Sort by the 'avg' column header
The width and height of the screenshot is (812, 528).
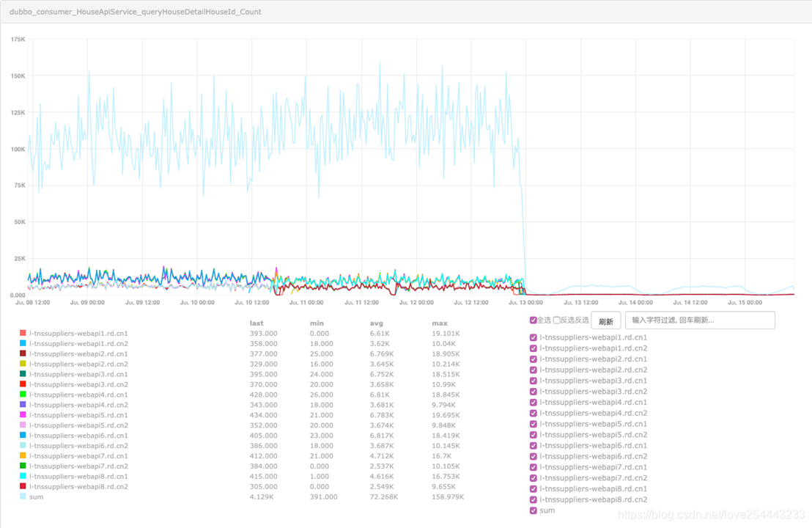click(x=377, y=323)
